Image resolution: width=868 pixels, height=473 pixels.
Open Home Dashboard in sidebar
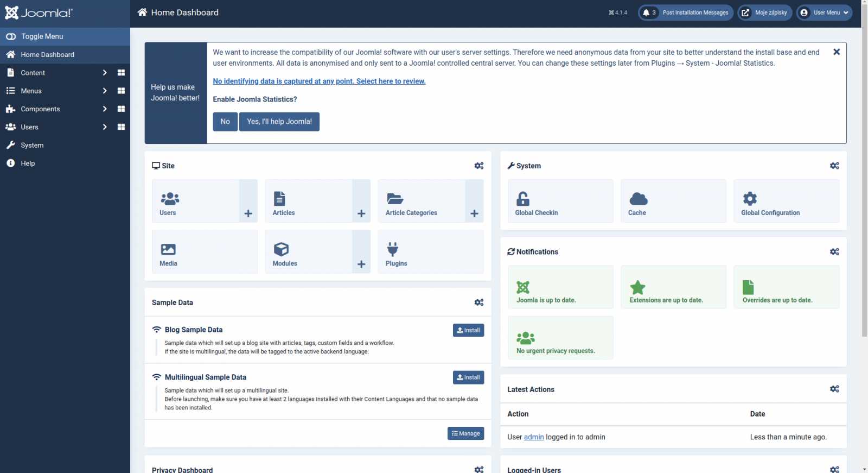coord(65,55)
